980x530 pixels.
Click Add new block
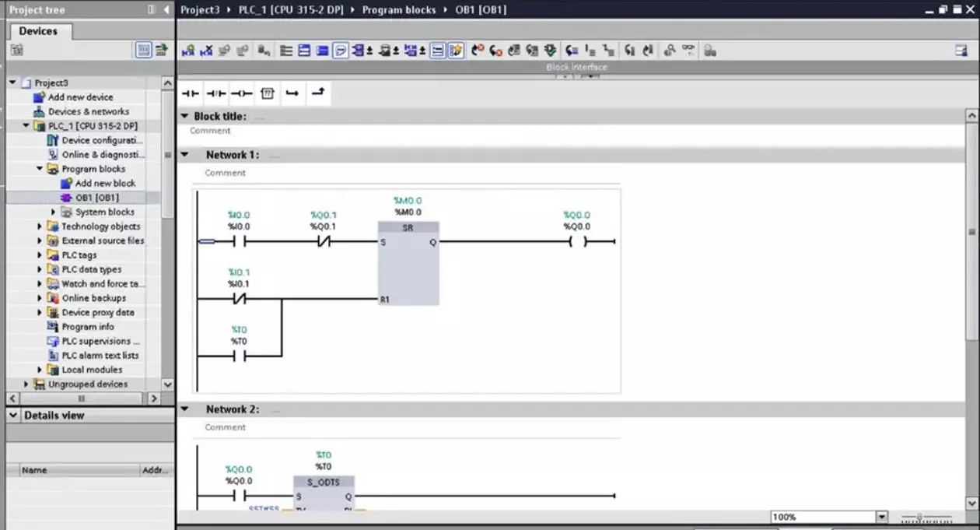click(x=105, y=184)
